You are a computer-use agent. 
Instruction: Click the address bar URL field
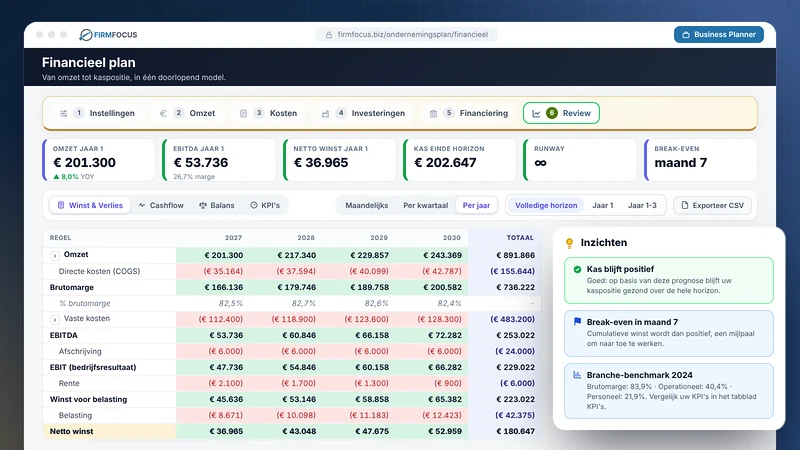tap(407, 35)
